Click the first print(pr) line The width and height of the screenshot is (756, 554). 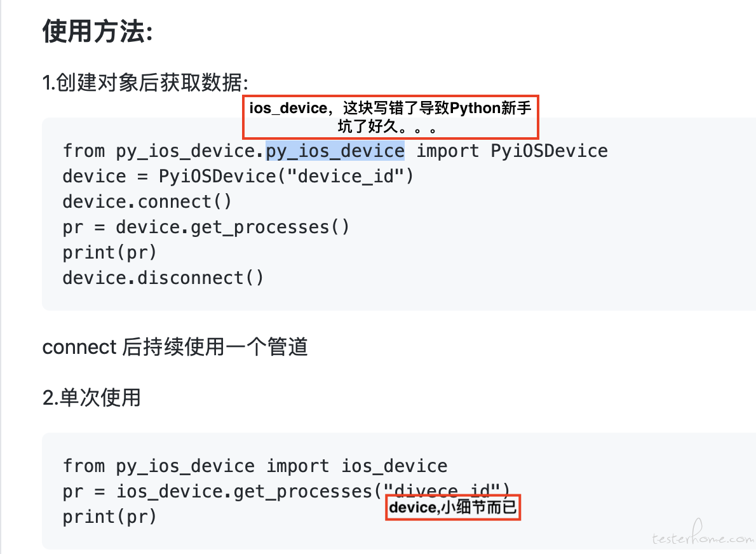pos(109,252)
